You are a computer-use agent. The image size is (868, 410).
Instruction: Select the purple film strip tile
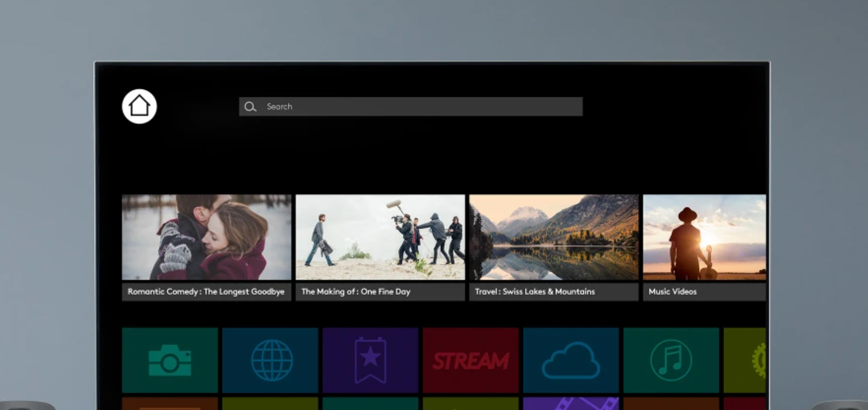(x=571, y=404)
